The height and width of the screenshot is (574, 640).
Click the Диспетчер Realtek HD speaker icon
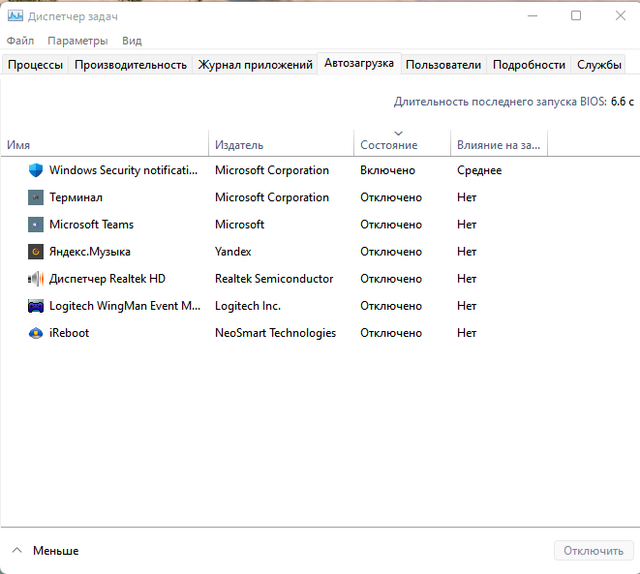pyautogui.click(x=36, y=278)
